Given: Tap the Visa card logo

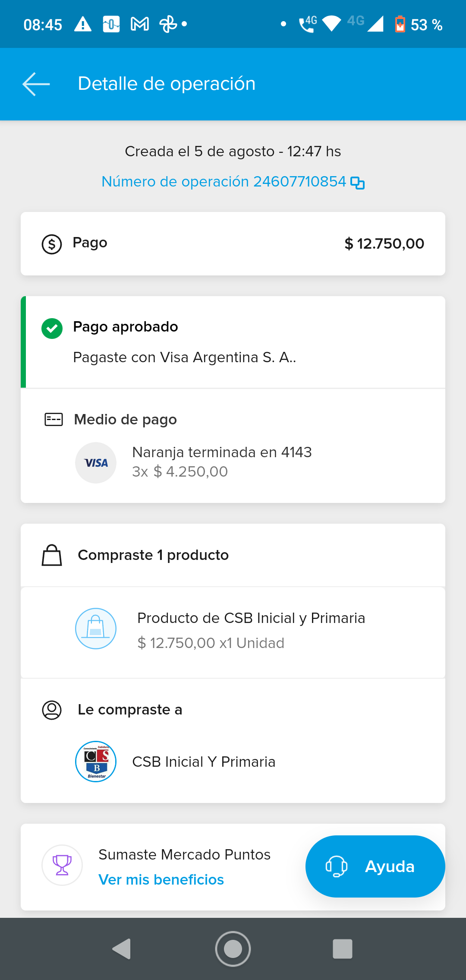Looking at the screenshot, I should (96, 463).
